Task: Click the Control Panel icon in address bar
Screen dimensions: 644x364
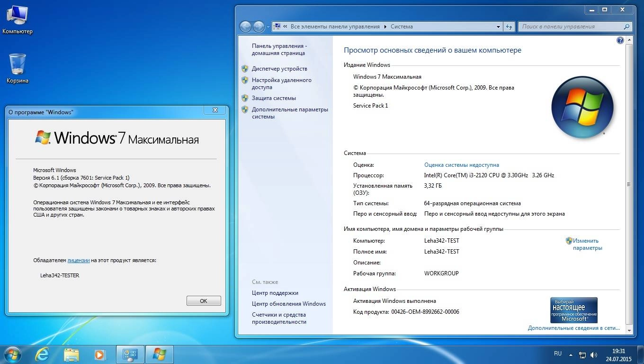Action: pyautogui.click(x=277, y=27)
